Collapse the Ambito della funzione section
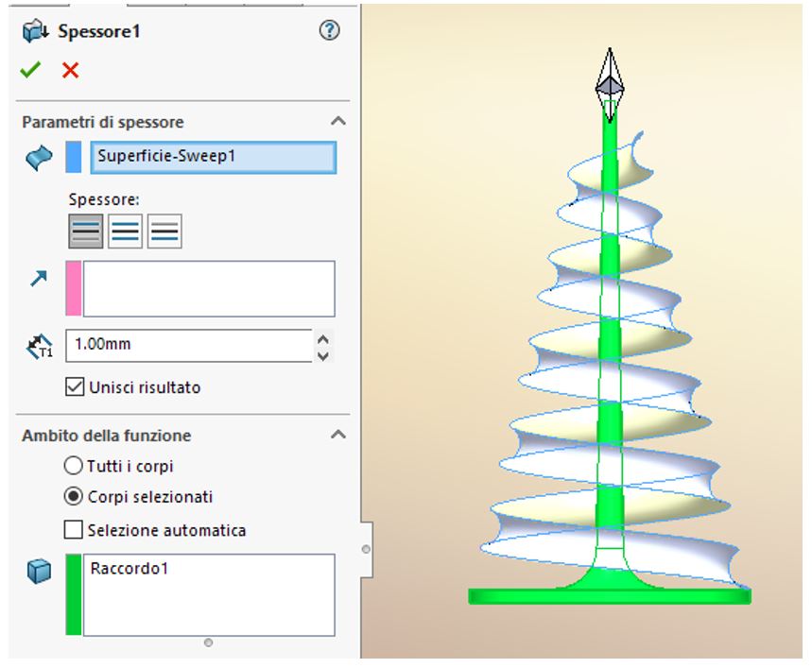The image size is (812, 668). 338,434
